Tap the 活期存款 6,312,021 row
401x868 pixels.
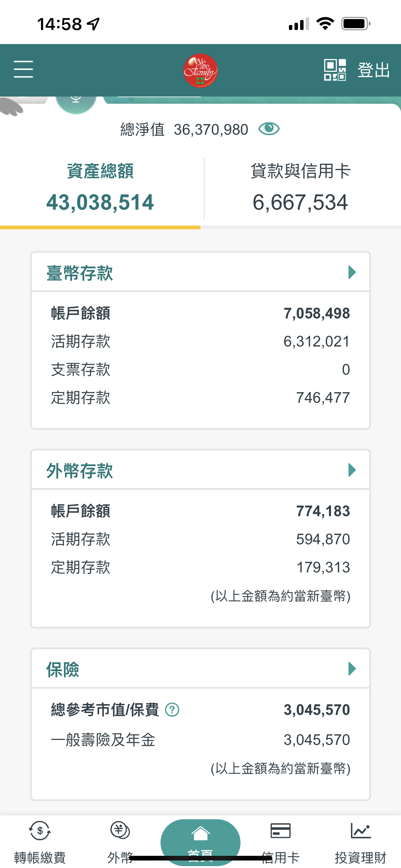click(200, 341)
